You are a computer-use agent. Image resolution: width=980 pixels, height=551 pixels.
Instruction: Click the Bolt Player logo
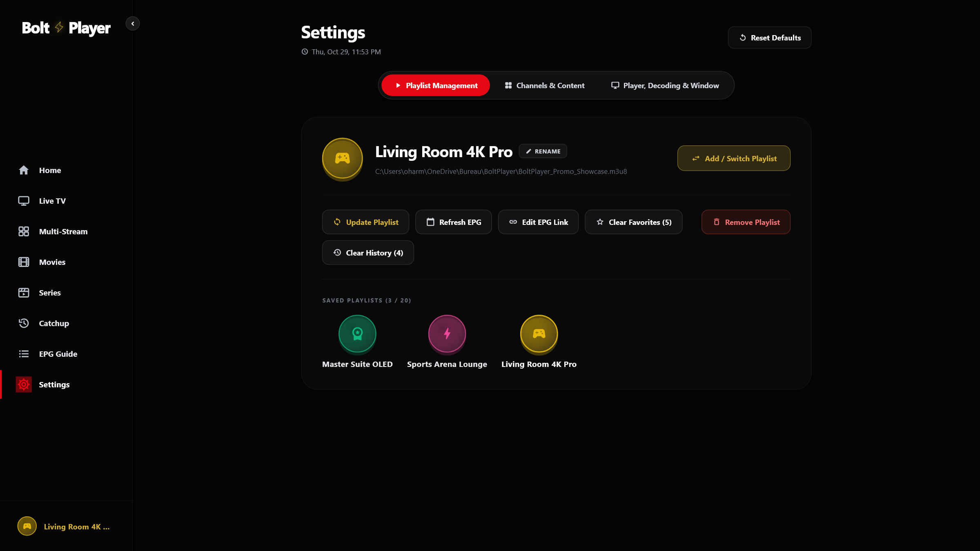[x=66, y=28]
